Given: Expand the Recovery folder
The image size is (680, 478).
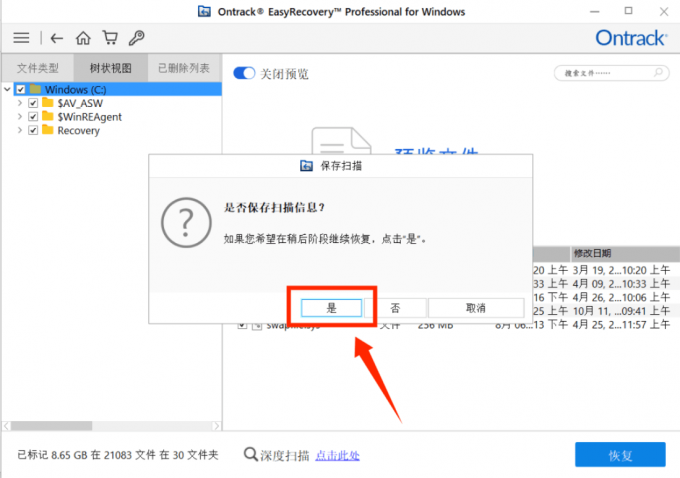Looking at the screenshot, I should tap(20, 130).
